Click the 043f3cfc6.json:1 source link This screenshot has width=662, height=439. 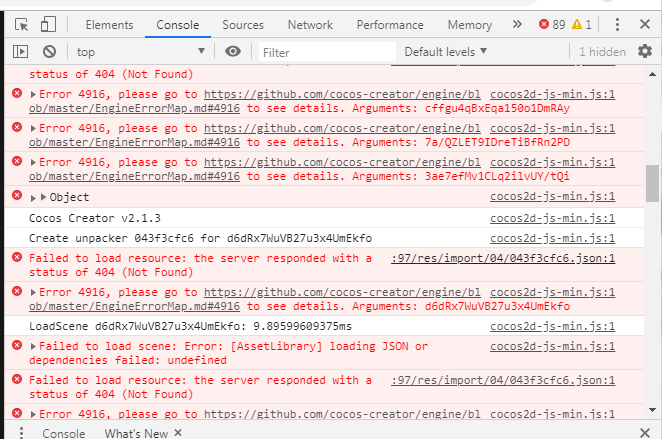tap(503, 258)
